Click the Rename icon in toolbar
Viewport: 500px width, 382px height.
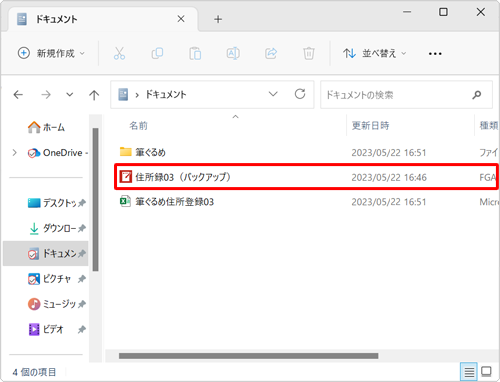pos(233,53)
